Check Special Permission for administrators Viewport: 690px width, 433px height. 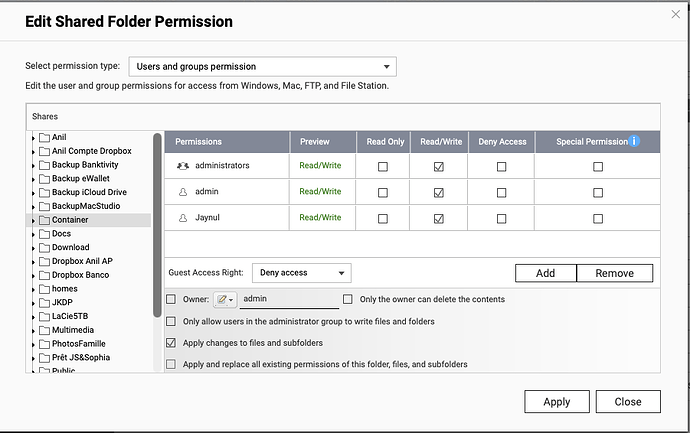pos(598,167)
